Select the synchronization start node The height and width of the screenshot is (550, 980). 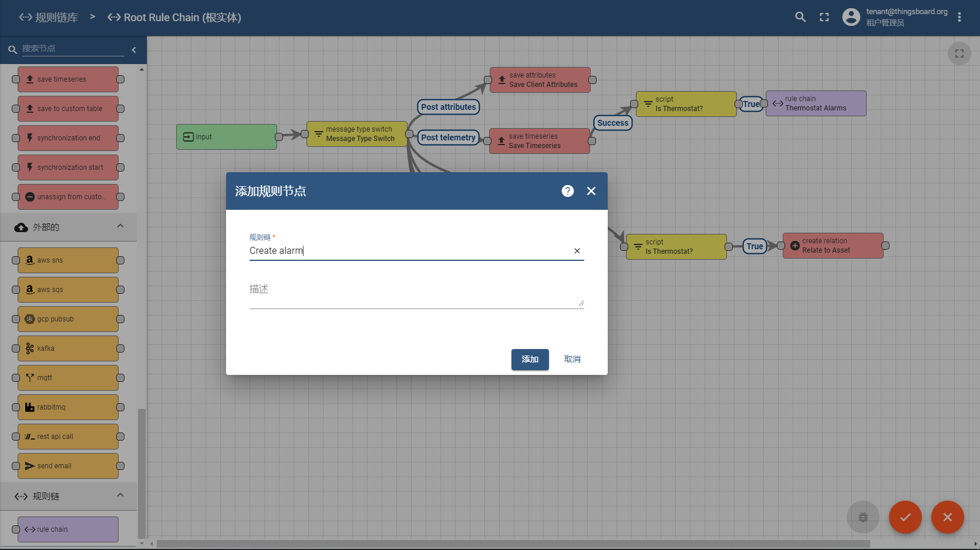click(x=68, y=167)
